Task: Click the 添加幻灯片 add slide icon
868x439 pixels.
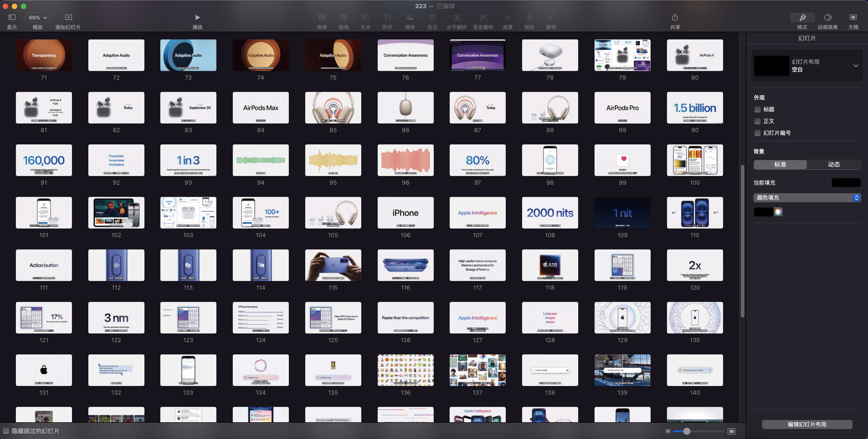Action: (68, 18)
